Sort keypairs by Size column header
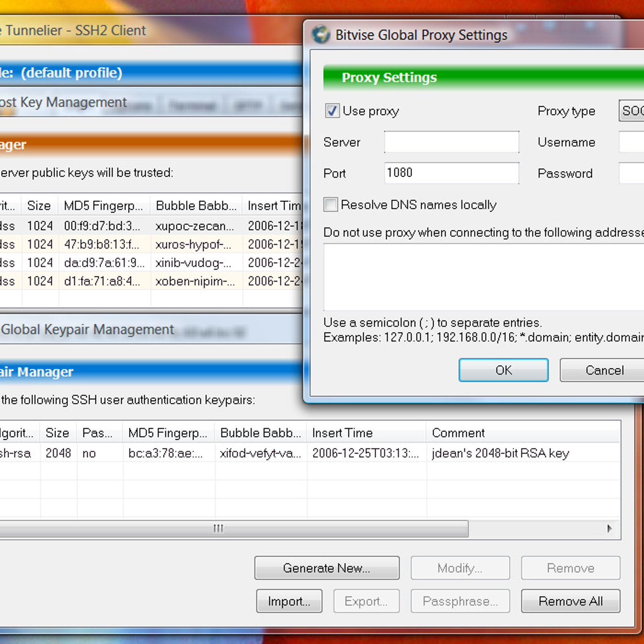This screenshot has height=644, width=644. pos(58,433)
